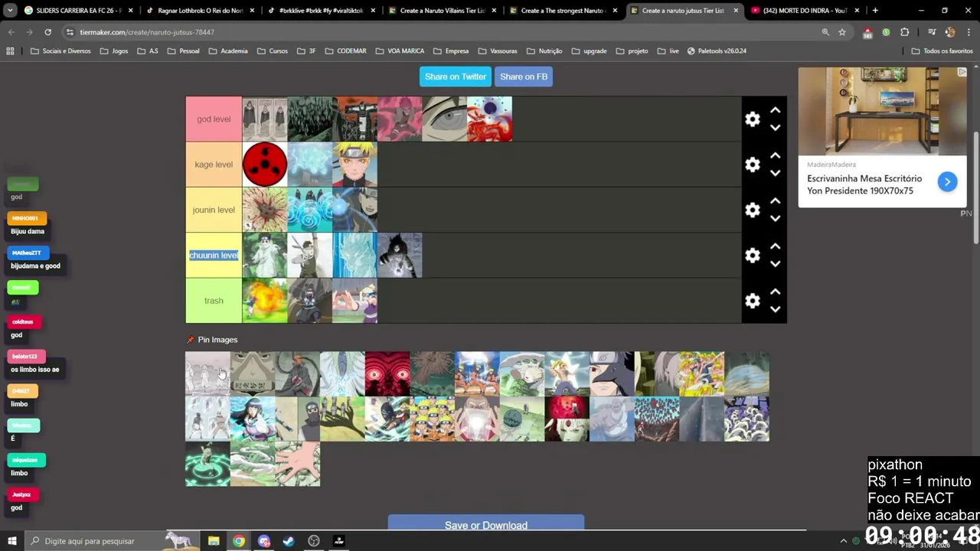This screenshot has height=551, width=980.
Task: Switch to SLIDERS CARREIRA EA FC 26 tab
Action: 78,11
